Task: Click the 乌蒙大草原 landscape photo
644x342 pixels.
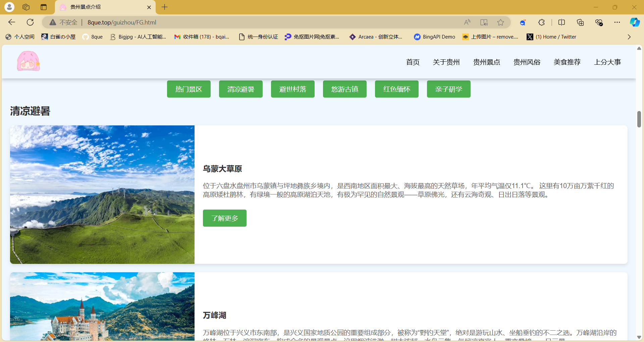Action: click(102, 194)
